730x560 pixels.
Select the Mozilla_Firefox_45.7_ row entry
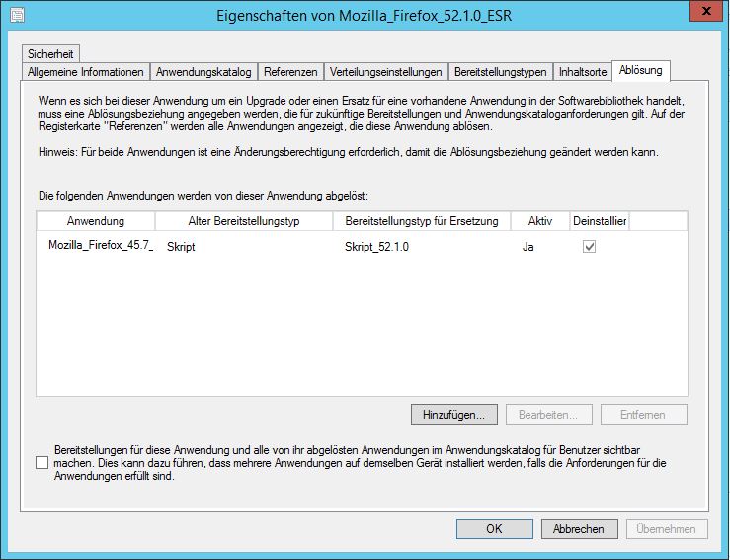(101, 245)
